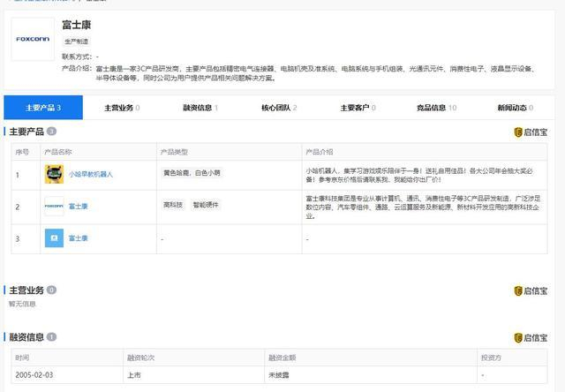Click the 高科技 product type tag

point(173,204)
